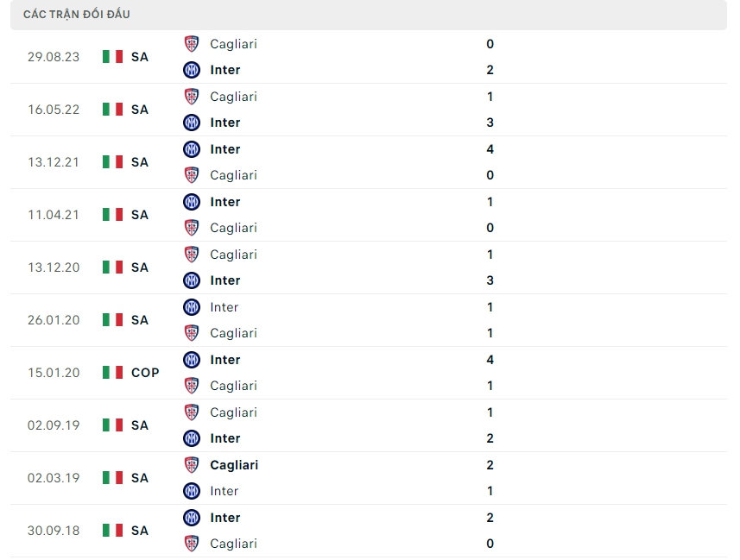
Task: Select SA label on 29.08.23 row
Action: point(140,57)
